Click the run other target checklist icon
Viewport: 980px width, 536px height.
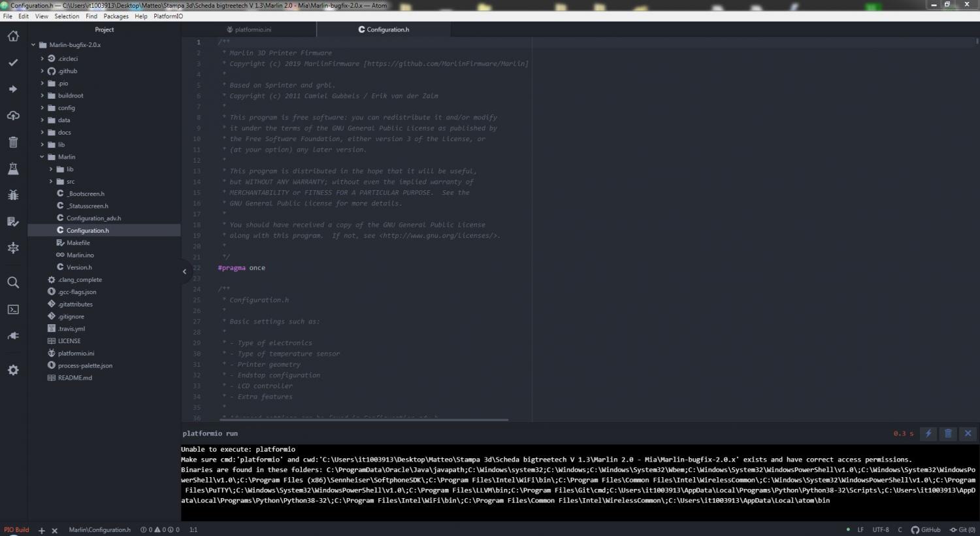coord(13,222)
